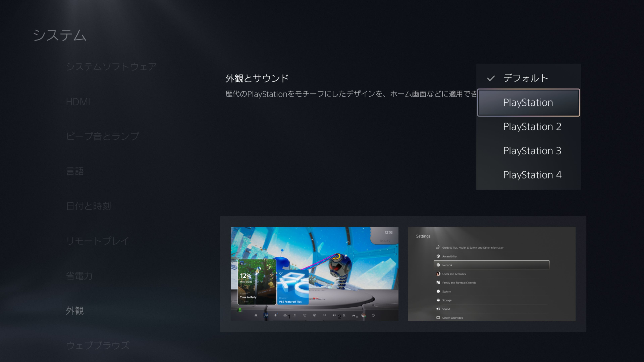Open the 日付と時刻 settings entry

(89, 206)
